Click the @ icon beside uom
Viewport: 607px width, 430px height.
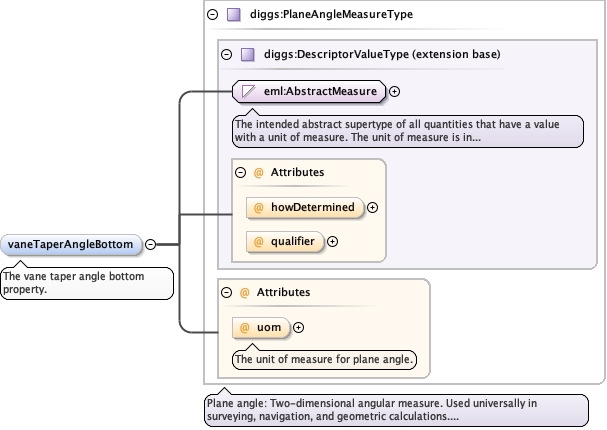tap(243, 327)
